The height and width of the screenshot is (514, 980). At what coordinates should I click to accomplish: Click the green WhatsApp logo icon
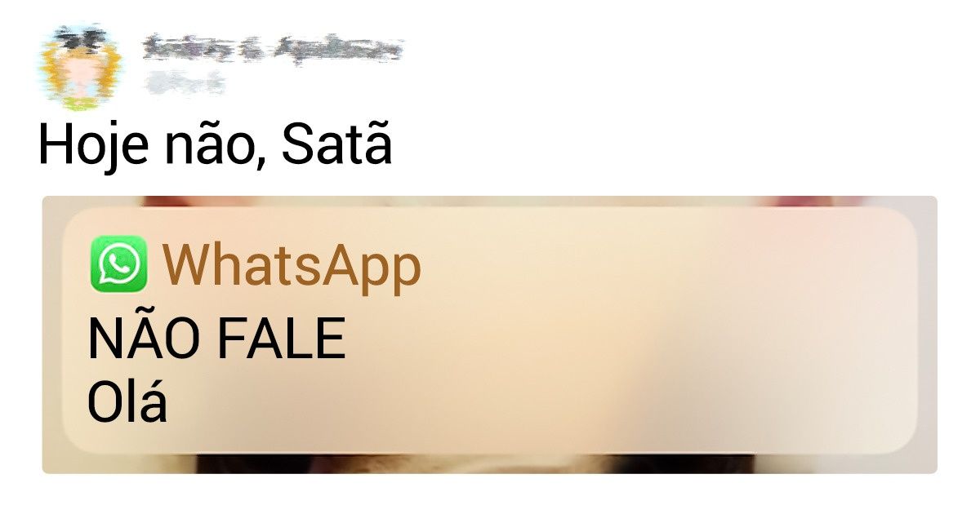pos(119,264)
